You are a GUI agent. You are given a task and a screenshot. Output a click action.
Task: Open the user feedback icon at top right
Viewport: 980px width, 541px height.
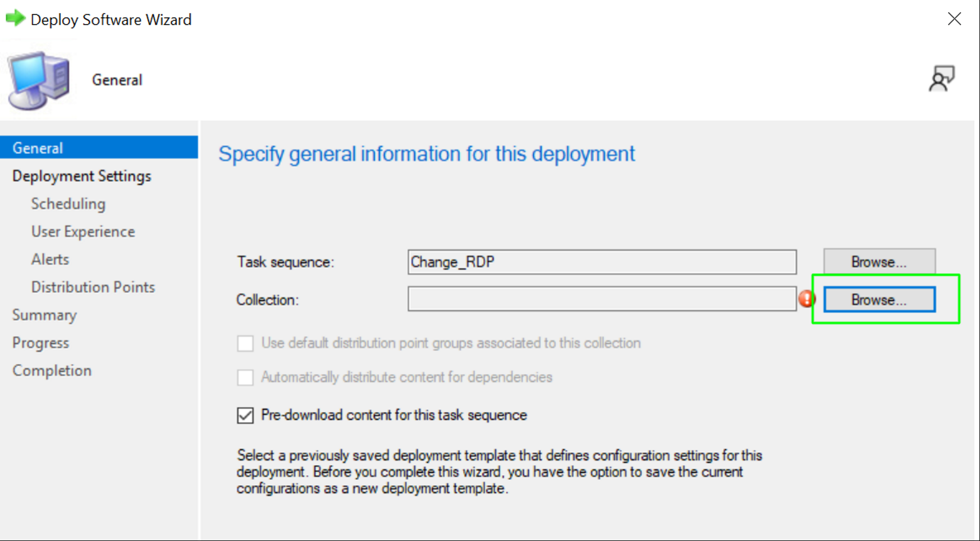pyautogui.click(x=941, y=79)
